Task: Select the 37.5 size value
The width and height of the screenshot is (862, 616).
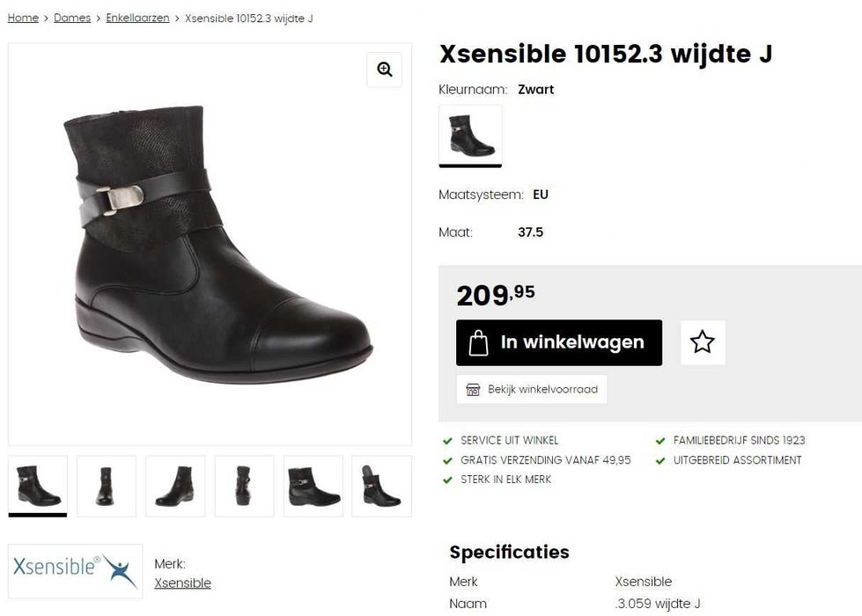Action: [x=531, y=232]
